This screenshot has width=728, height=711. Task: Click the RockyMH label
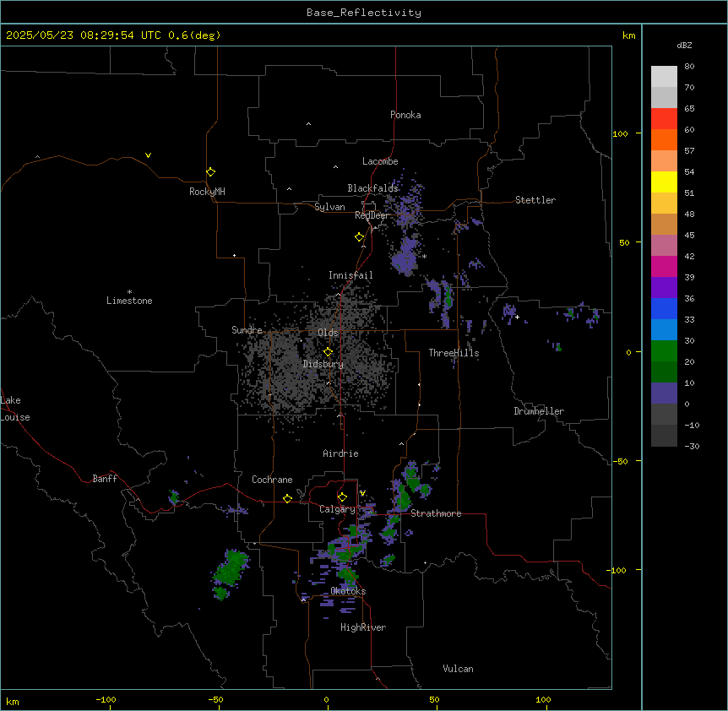coord(207,192)
